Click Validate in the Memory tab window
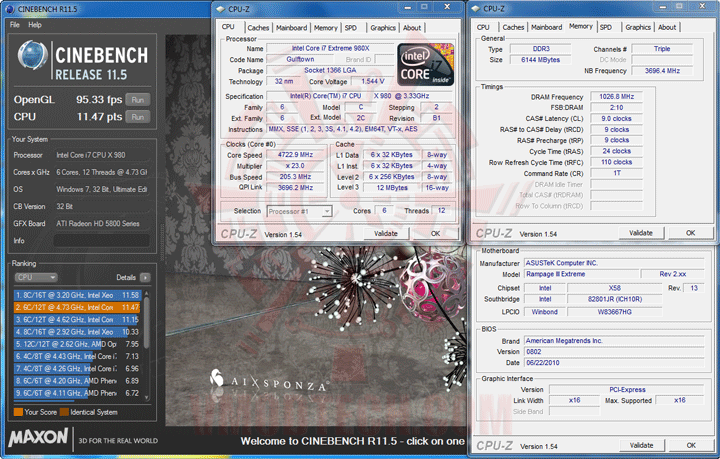 [641, 233]
